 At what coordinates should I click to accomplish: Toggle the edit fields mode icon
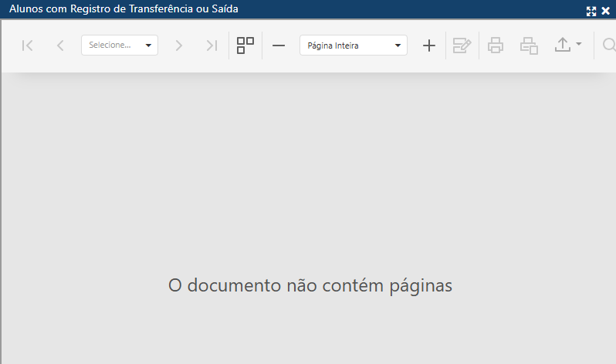click(462, 45)
